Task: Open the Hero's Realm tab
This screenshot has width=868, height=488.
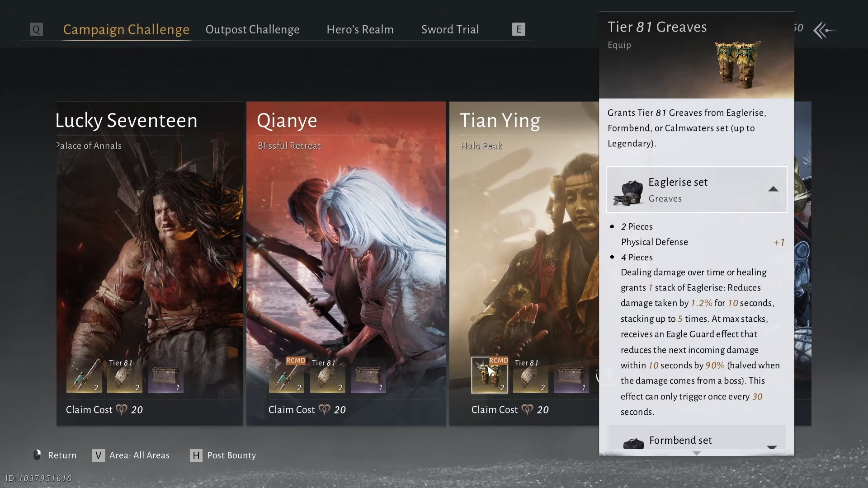Action: (360, 29)
